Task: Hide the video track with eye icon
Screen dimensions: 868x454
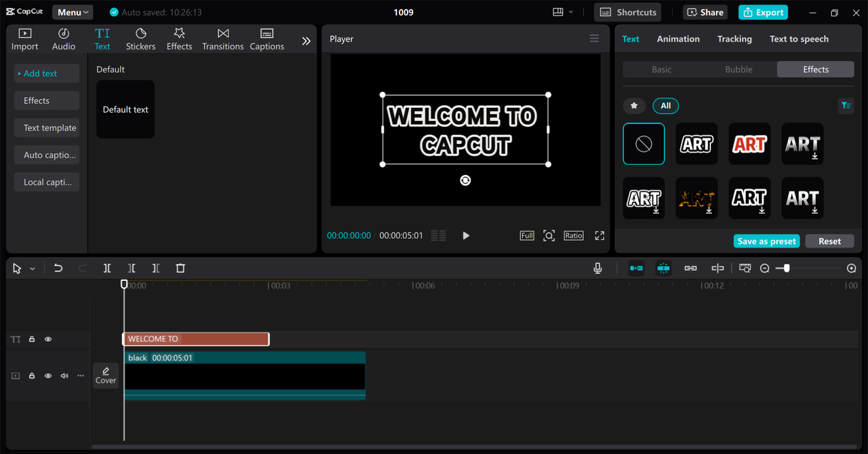Action: click(x=48, y=375)
